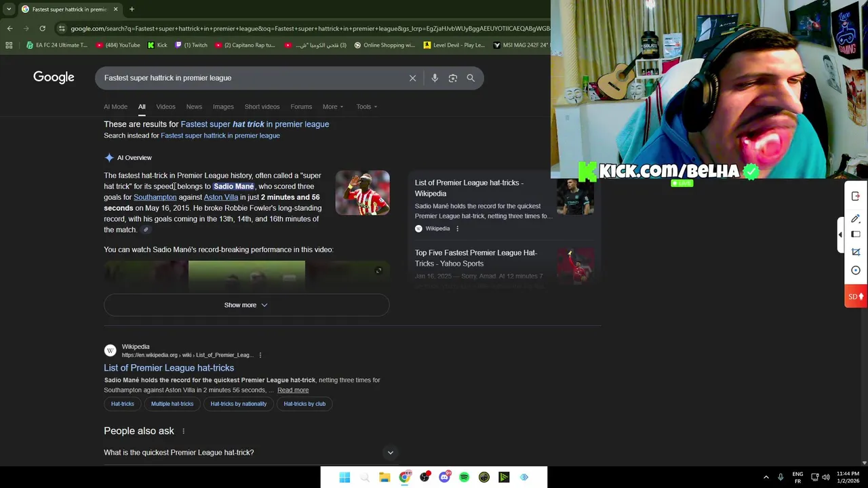Image resolution: width=868 pixels, height=488 pixels.
Task: Click the corrected 'hat trick' results link
Action: pos(255,124)
